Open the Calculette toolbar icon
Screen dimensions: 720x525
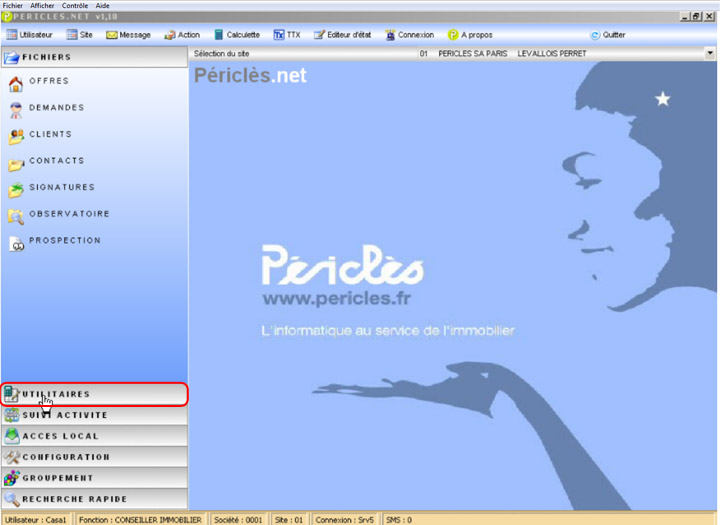pos(219,35)
